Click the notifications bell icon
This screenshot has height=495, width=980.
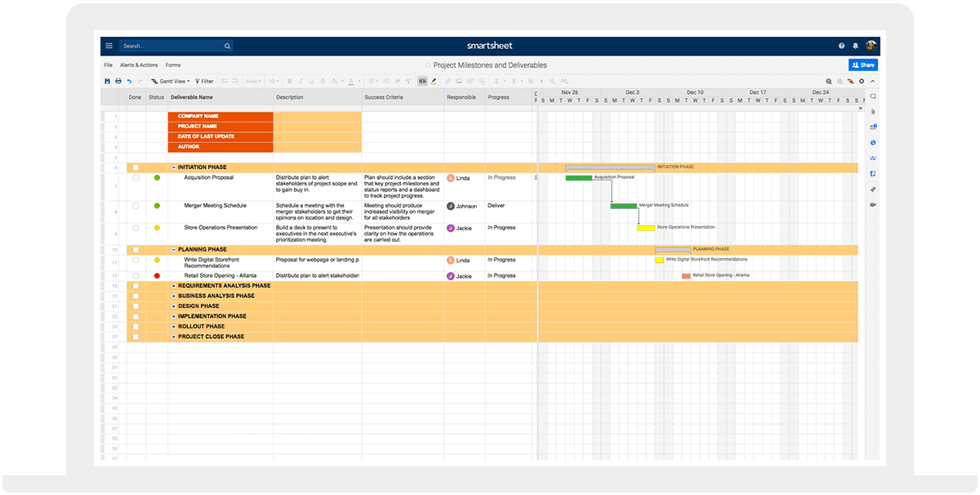[855, 46]
